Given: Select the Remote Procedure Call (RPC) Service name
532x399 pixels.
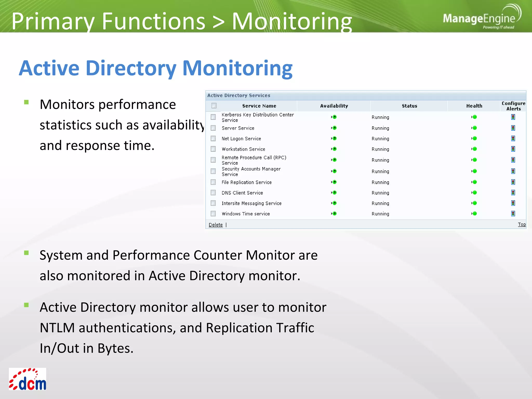Looking at the screenshot, I should [254, 160].
